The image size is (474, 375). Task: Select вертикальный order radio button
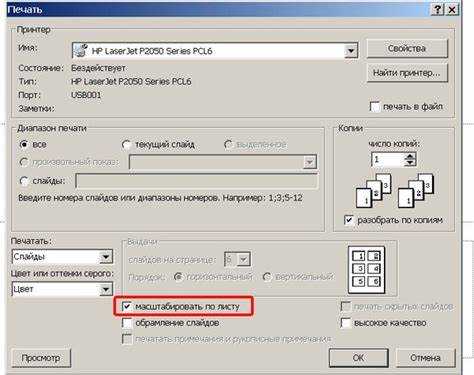point(267,277)
